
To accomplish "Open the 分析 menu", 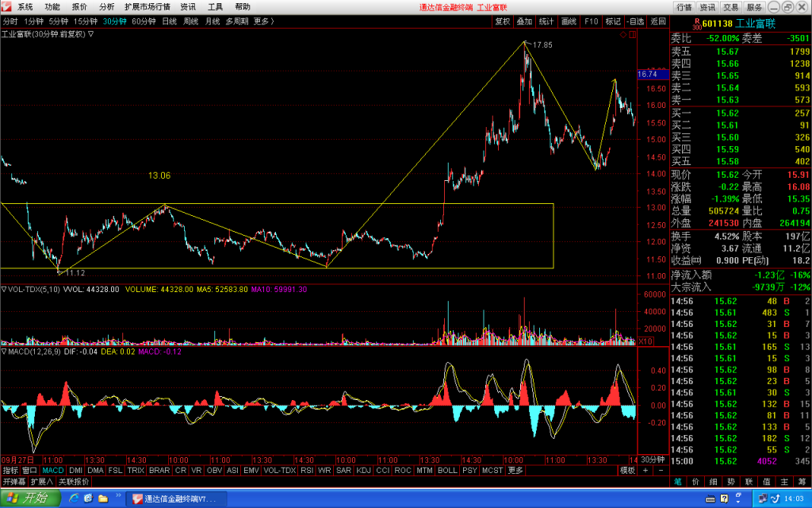I will [106, 6].
